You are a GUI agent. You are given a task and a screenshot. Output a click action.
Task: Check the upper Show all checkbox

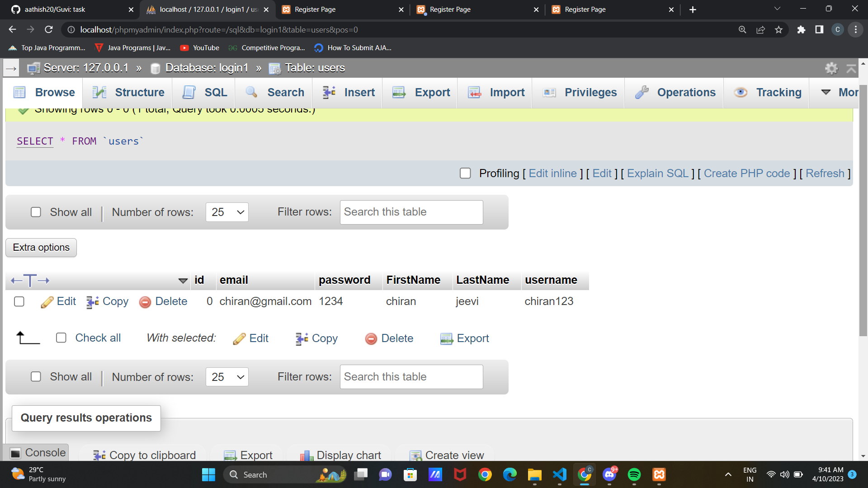tap(36, 212)
